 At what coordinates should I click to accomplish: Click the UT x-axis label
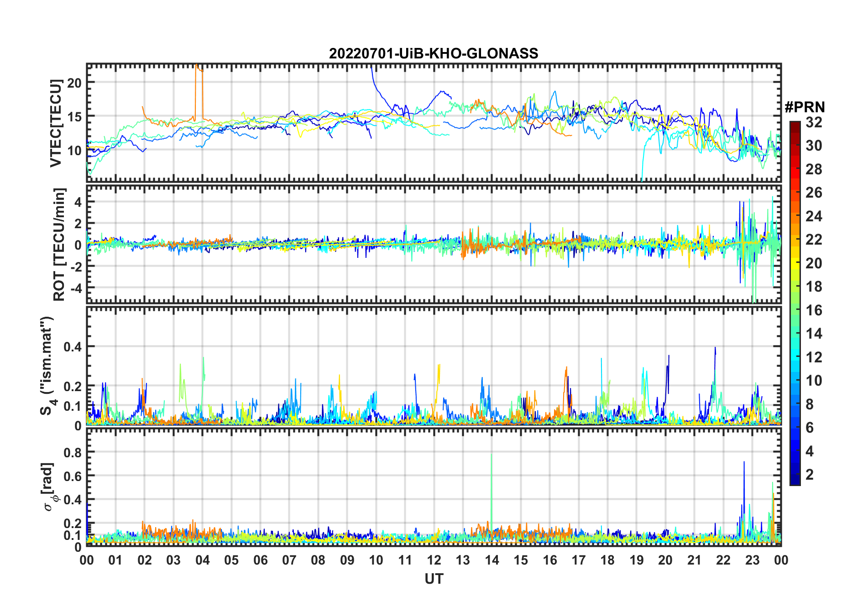[434, 579]
